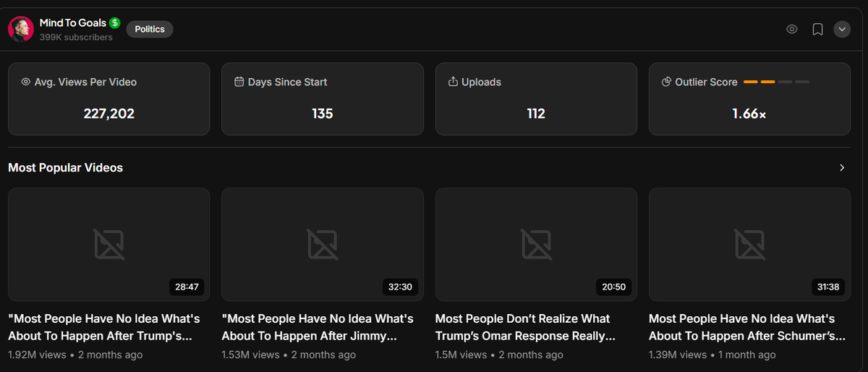Open the 32:30 video thumbnail
The width and height of the screenshot is (868, 372).
[x=323, y=245]
